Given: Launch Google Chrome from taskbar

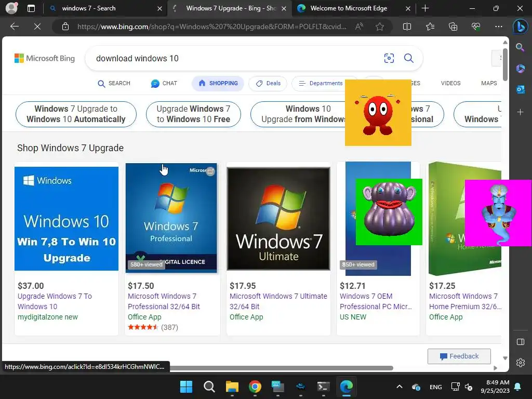Looking at the screenshot, I should tap(255, 387).
